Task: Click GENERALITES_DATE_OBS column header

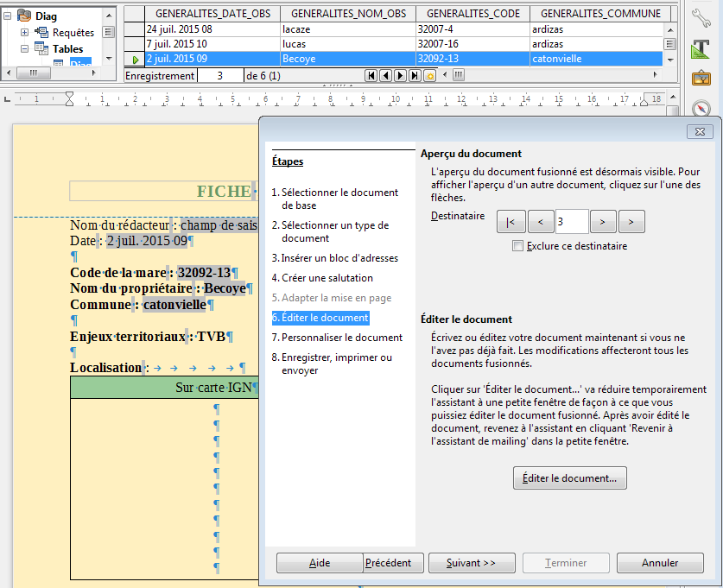Action: (x=212, y=14)
